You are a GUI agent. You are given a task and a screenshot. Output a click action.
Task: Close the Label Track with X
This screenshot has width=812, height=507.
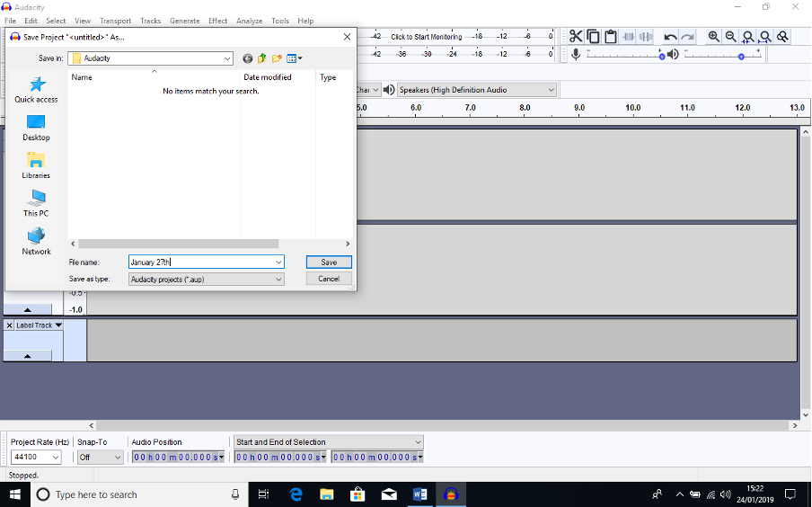click(x=9, y=325)
